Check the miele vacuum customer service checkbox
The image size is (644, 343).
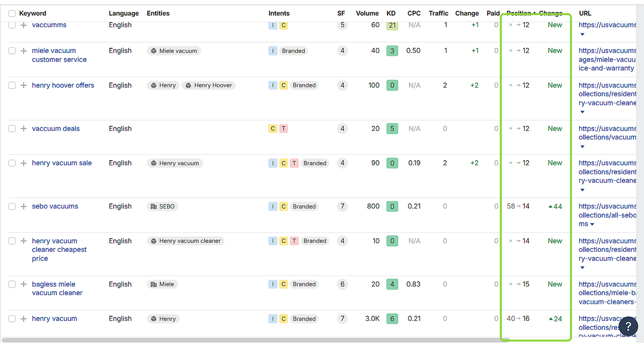pyautogui.click(x=12, y=51)
